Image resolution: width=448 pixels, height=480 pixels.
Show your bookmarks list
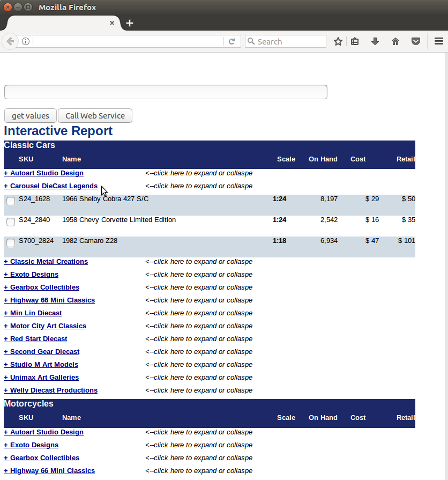pos(355,41)
